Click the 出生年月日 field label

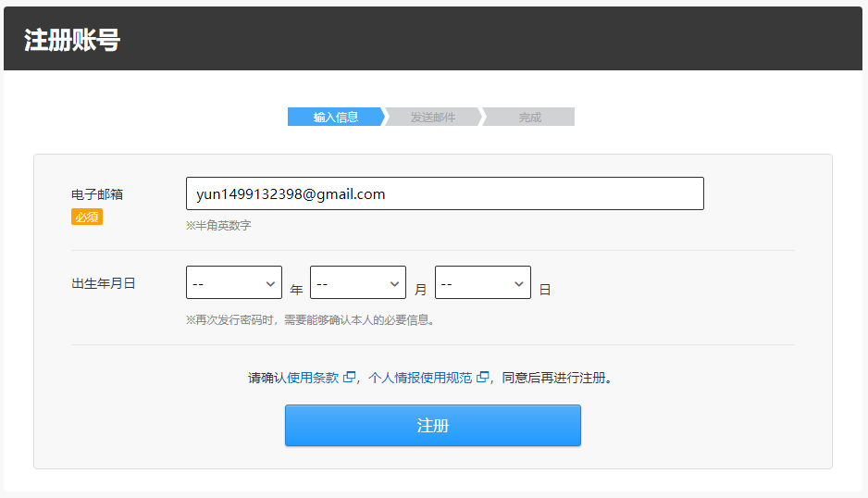[104, 283]
